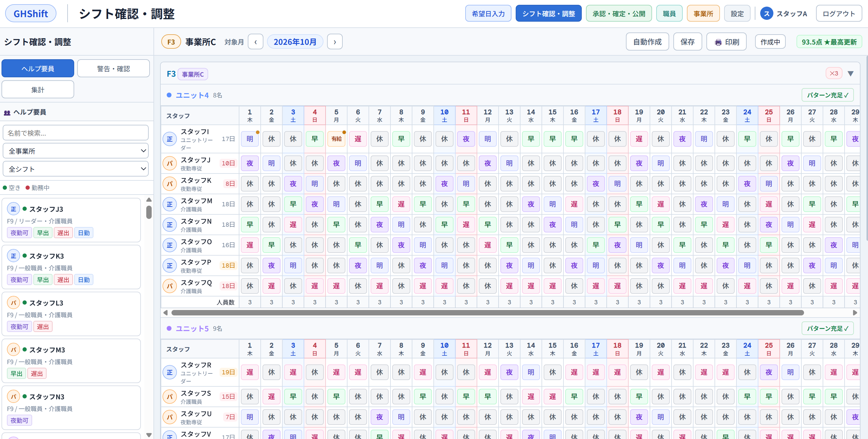Open 希望日入力 page
Image resolution: width=868 pixels, height=439 pixels.
pyautogui.click(x=488, y=14)
